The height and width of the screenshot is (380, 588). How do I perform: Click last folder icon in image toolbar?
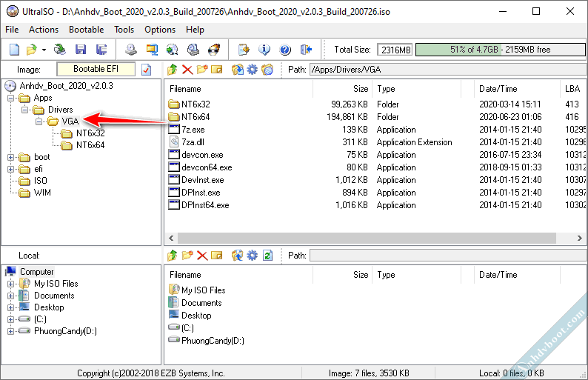point(267,70)
